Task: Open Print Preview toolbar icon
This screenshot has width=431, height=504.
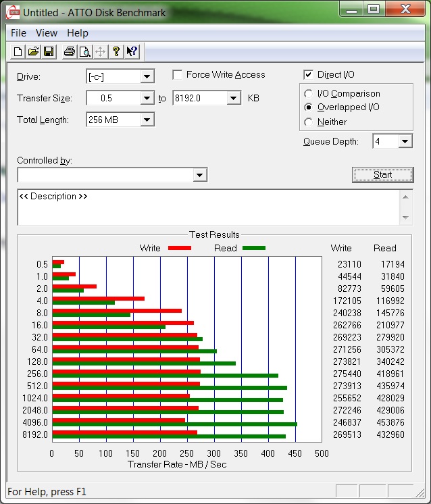Action: pos(85,51)
